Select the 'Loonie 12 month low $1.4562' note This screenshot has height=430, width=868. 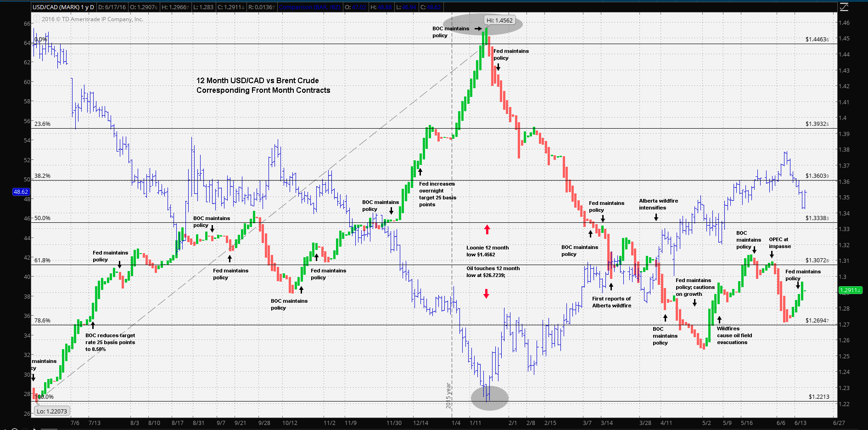tap(487, 251)
